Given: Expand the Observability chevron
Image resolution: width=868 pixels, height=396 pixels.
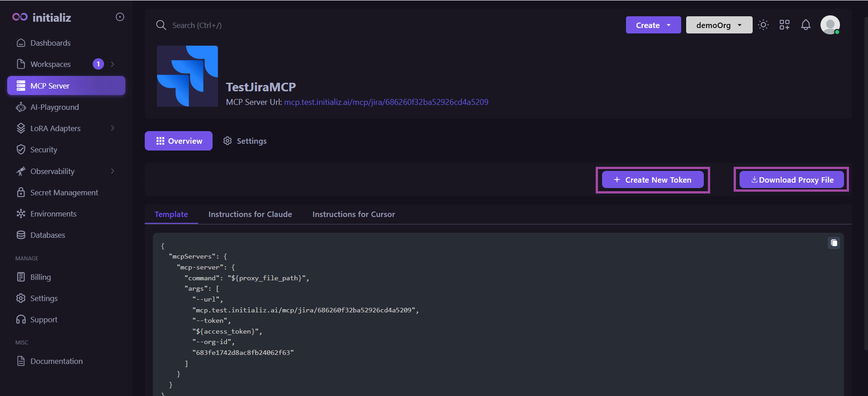Looking at the screenshot, I should tap(113, 171).
